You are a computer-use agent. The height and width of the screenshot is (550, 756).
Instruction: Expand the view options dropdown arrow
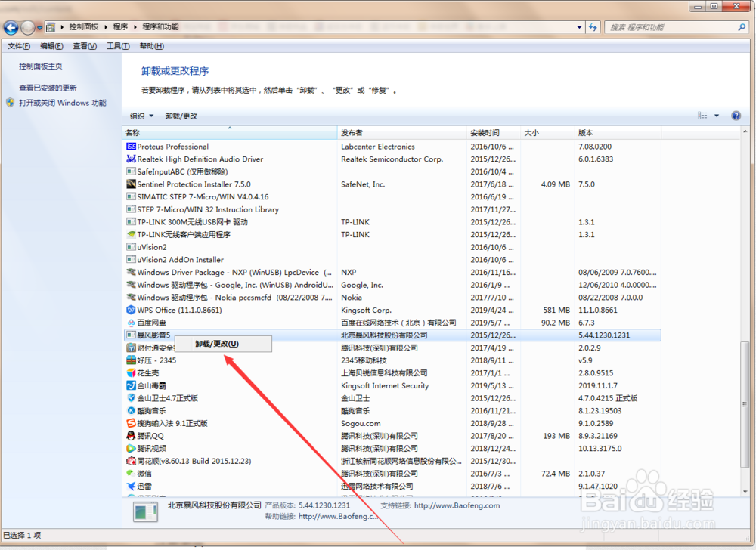click(x=717, y=116)
